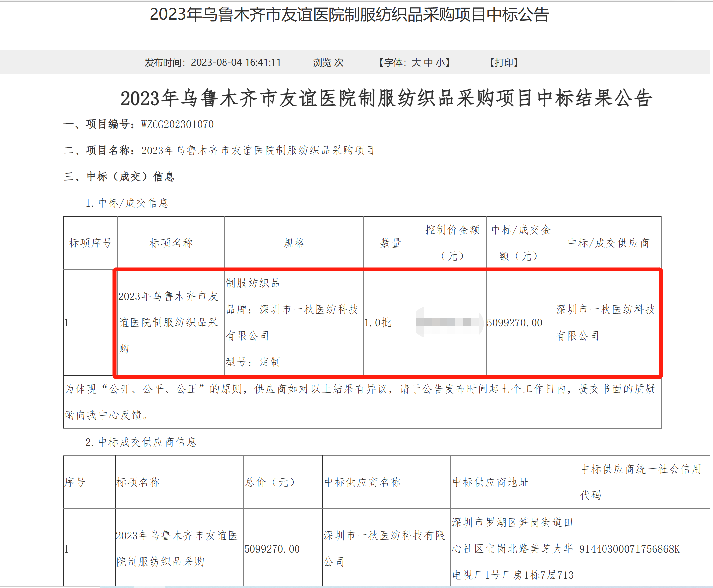Screen dimensions: 713x588
Task: Select credit code 91440300071756868K
Action: click(629, 549)
